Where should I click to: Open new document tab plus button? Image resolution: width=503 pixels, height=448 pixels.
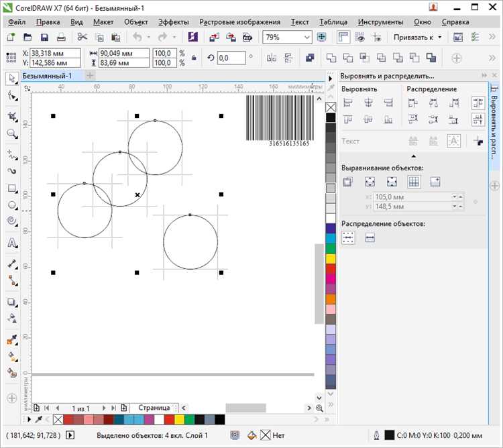[x=90, y=76]
